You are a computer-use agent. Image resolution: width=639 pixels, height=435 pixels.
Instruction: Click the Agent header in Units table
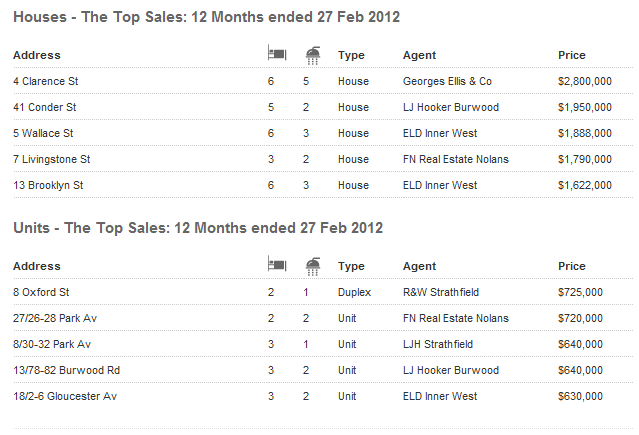(x=419, y=266)
